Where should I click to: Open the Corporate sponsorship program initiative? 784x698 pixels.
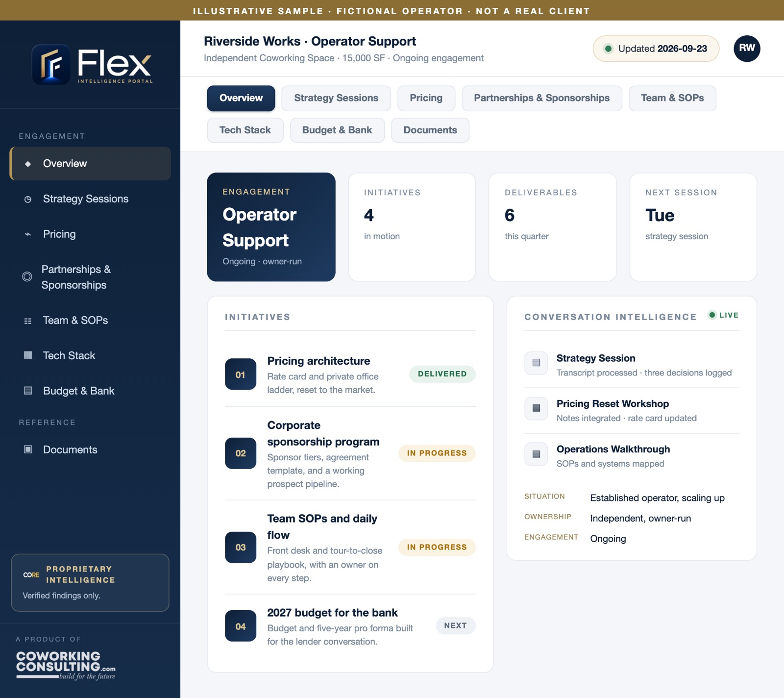coord(350,453)
